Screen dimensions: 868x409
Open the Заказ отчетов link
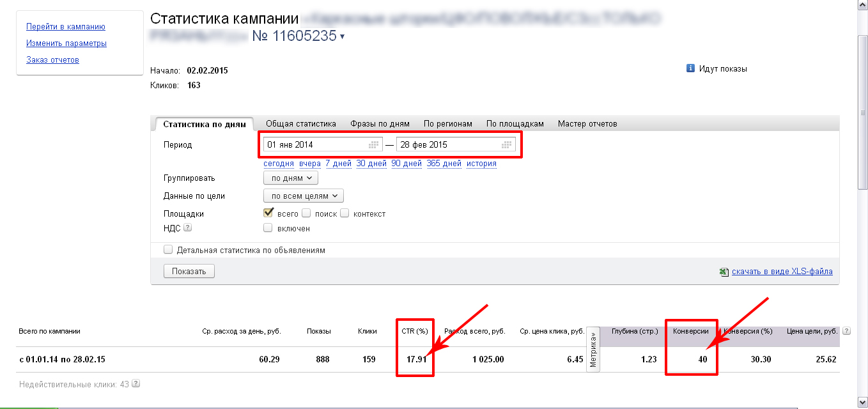(52, 60)
